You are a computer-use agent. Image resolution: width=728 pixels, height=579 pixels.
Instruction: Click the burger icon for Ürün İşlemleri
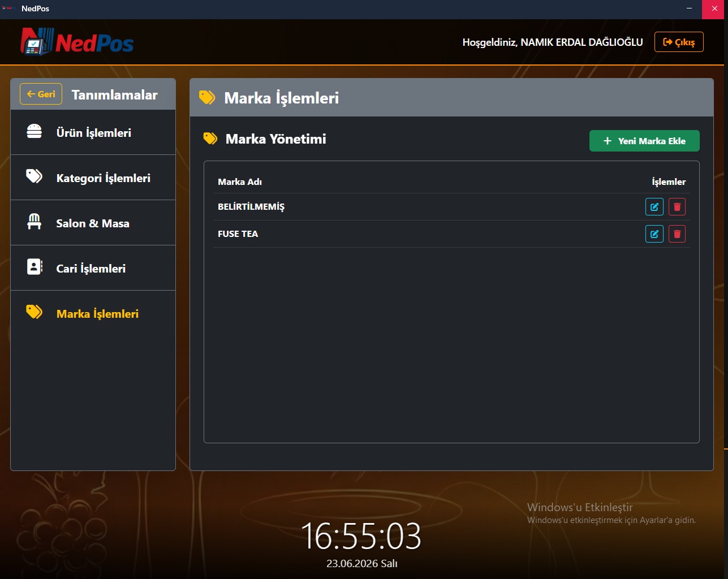(35, 131)
